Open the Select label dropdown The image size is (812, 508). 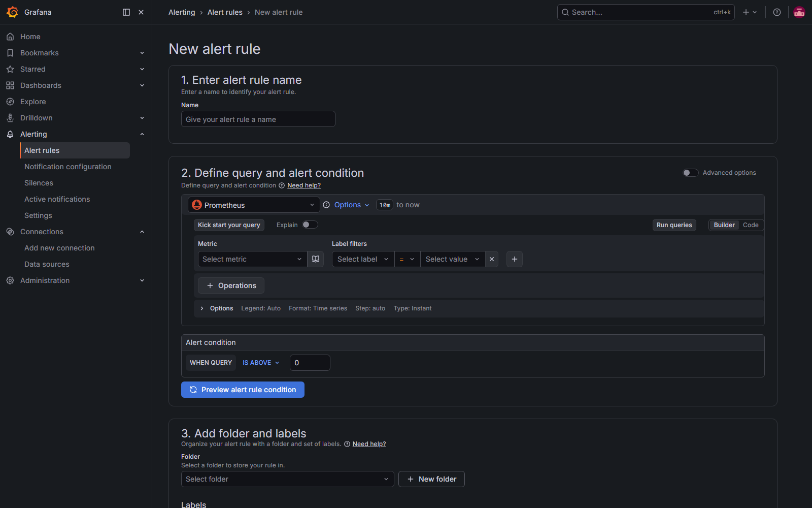363,259
